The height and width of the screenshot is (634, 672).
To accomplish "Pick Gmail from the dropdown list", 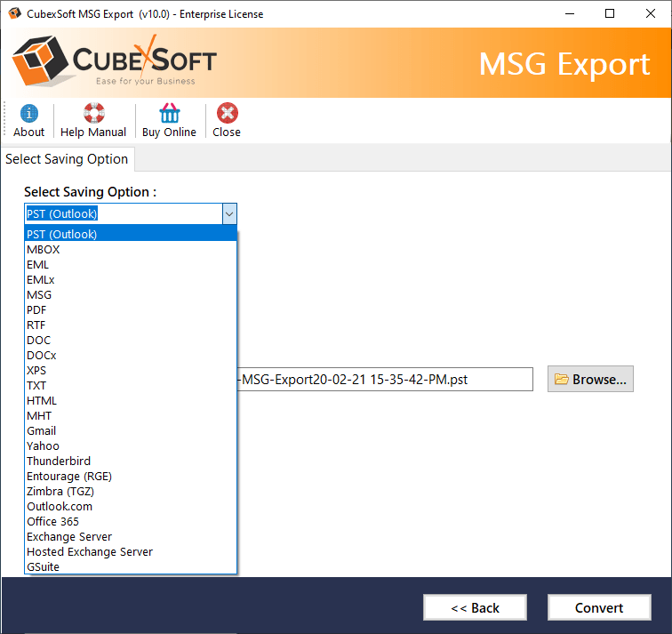I will [42, 431].
